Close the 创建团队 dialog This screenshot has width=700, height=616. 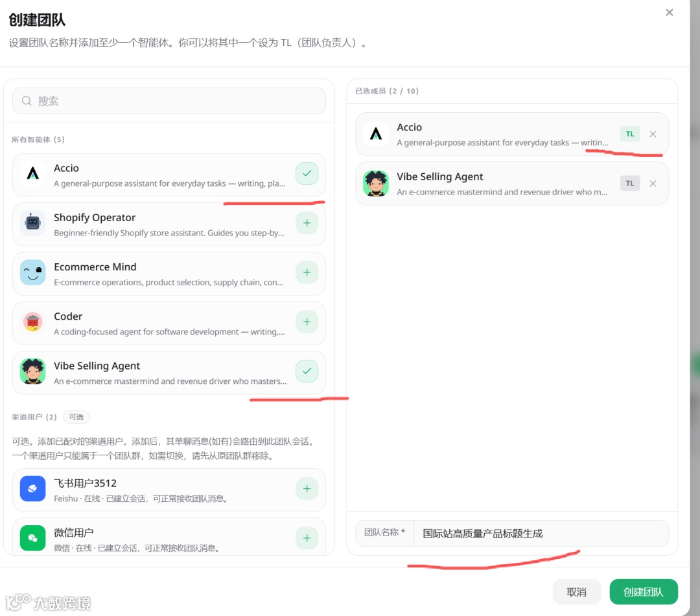tap(669, 12)
